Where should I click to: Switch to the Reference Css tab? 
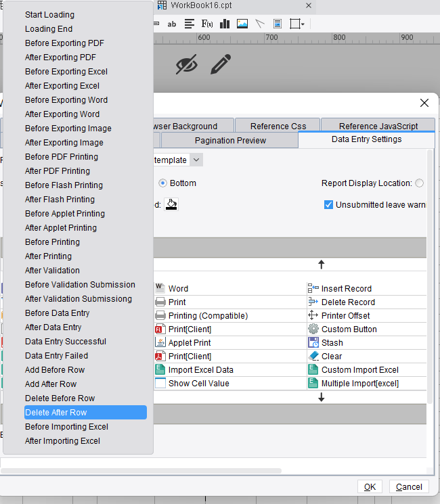tap(278, 126)
